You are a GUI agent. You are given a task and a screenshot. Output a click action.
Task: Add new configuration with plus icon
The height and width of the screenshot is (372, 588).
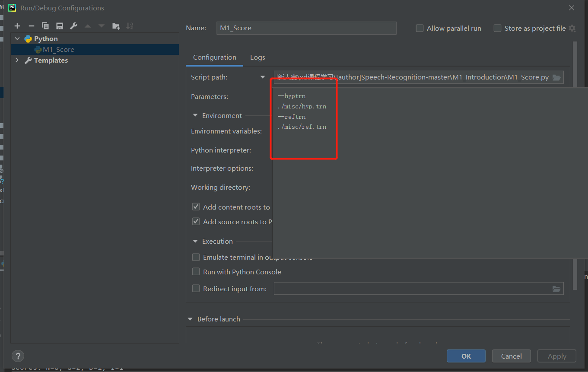(17, 26)
